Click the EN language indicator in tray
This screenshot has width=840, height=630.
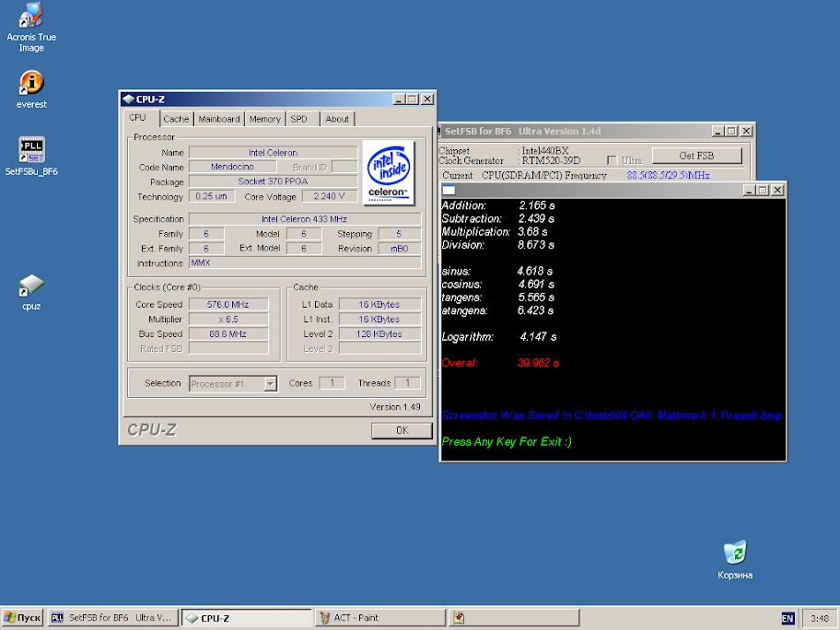coord(787,618)
